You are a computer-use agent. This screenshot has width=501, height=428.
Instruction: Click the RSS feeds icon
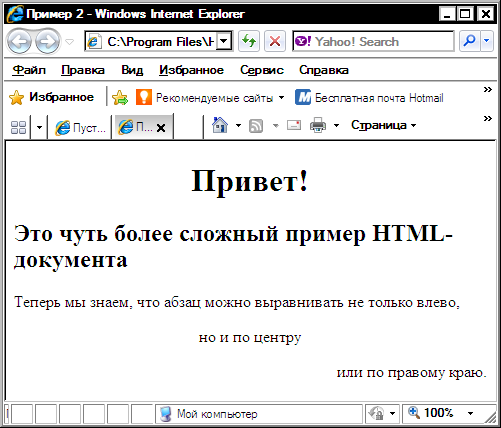256,126
